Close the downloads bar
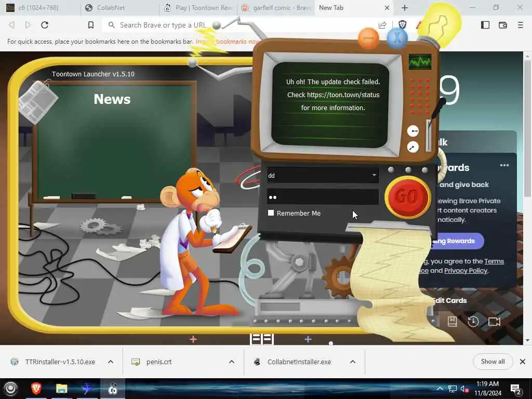The width and height of the screenshot is (532, 399). pyautogui.click(x=523, y=362)
